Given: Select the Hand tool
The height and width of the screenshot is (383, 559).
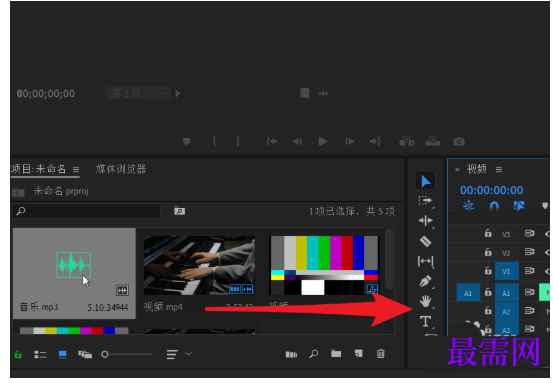Looking at the screenshot, I should tap(425, 301).
